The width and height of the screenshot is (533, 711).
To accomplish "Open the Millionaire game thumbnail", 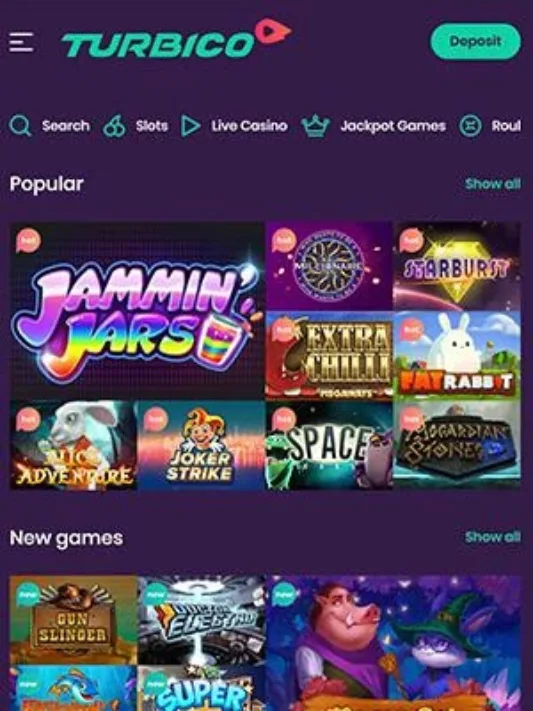I will (329, 266).
